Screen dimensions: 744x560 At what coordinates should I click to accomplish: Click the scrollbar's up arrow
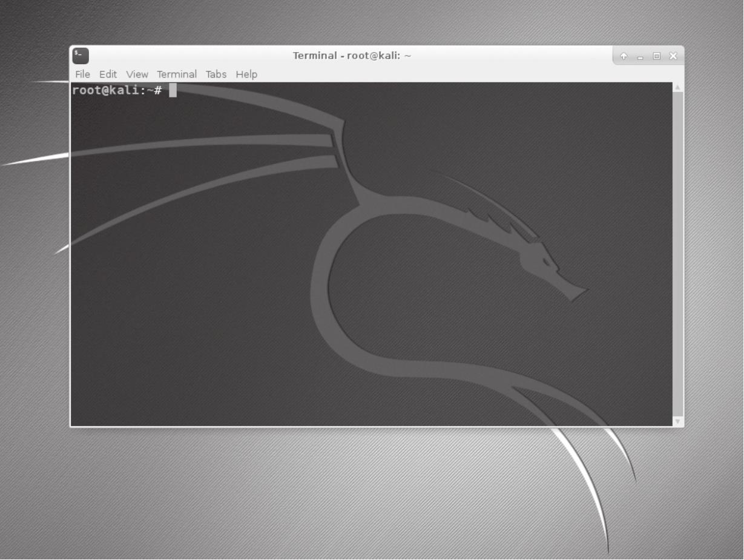pyautogui.click(x=677, y=88)
